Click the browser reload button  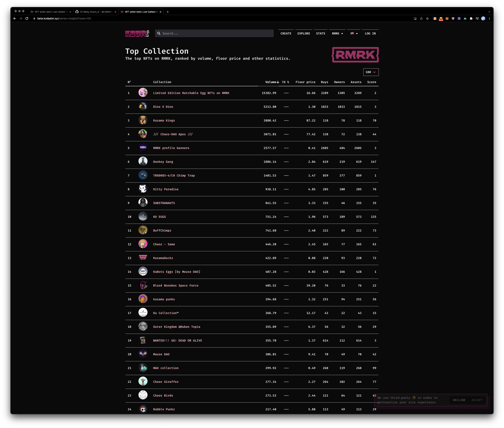point(27,18)
